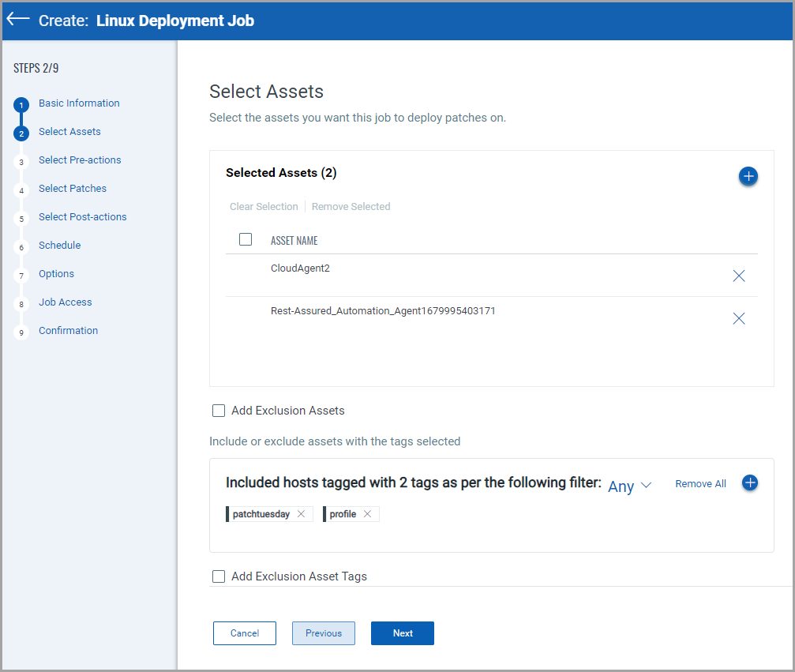Click Clear Selection link

(264, 206)
